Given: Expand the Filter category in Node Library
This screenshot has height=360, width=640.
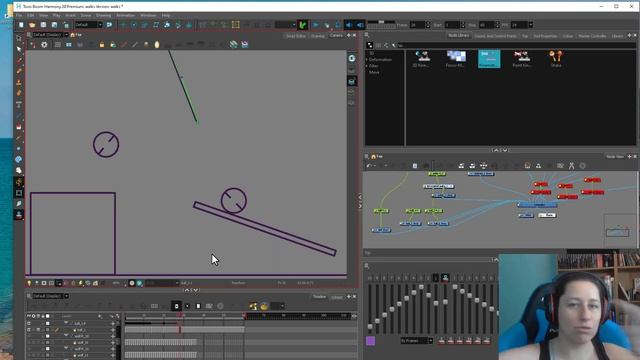Looking at the screenshot, I should (x=367, y=66).
